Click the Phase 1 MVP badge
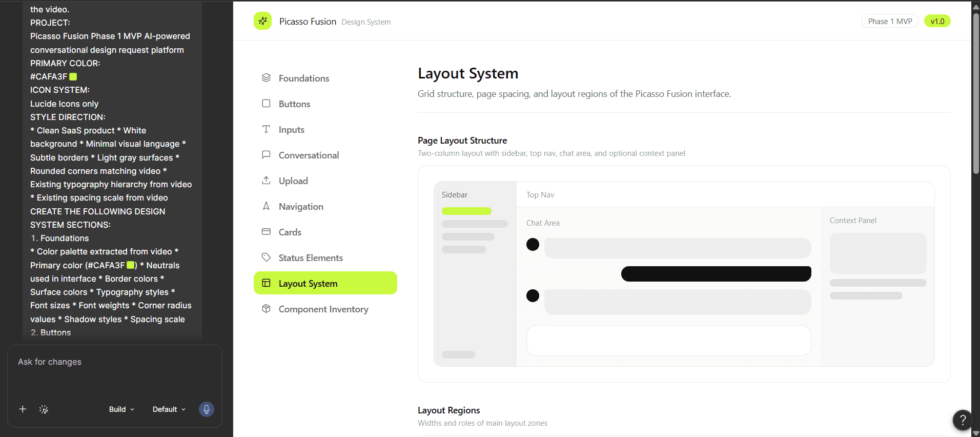Viewport: 980px width, 437px height. click(x=890, y=21)
